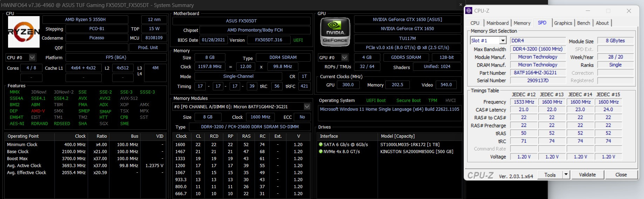Click the Picasso codename field
This screenshot has height=199, width=644.
[97, 38]
